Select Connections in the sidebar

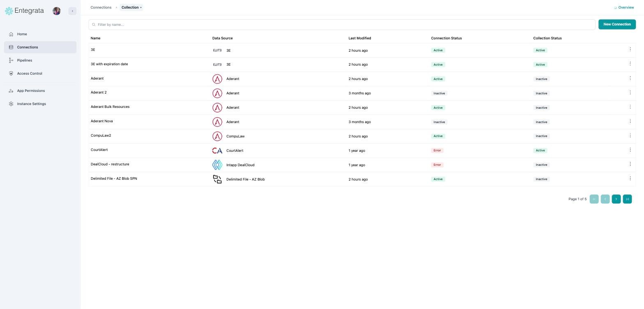coord(40,47)
